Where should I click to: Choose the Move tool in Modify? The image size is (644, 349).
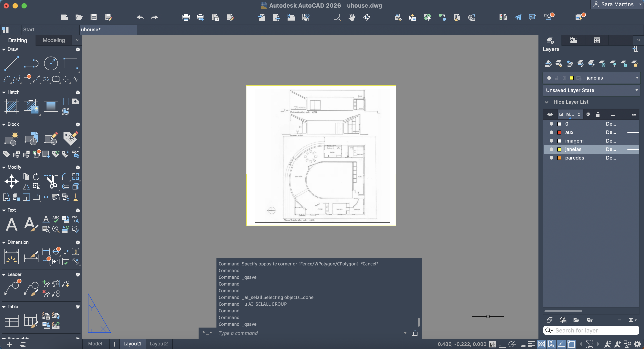pos(11,181)
